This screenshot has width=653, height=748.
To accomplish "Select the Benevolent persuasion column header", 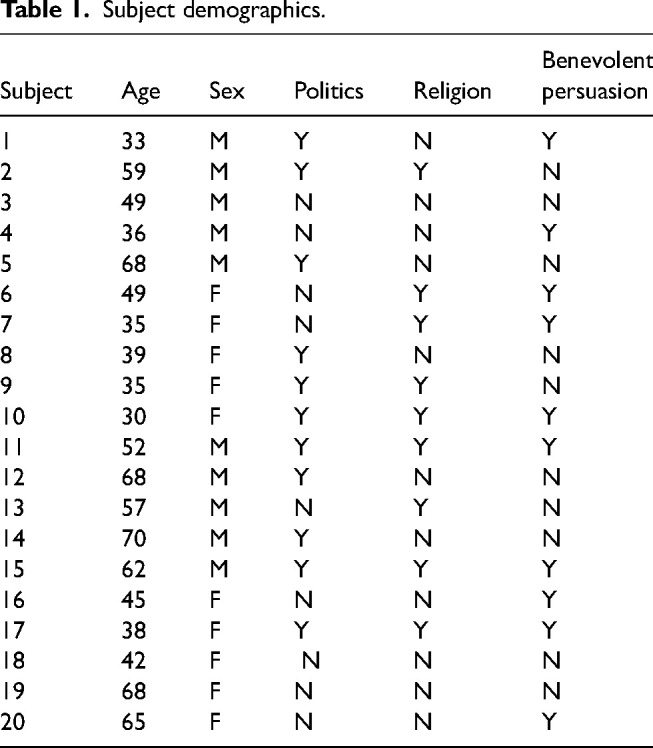I will pos(595,79).
